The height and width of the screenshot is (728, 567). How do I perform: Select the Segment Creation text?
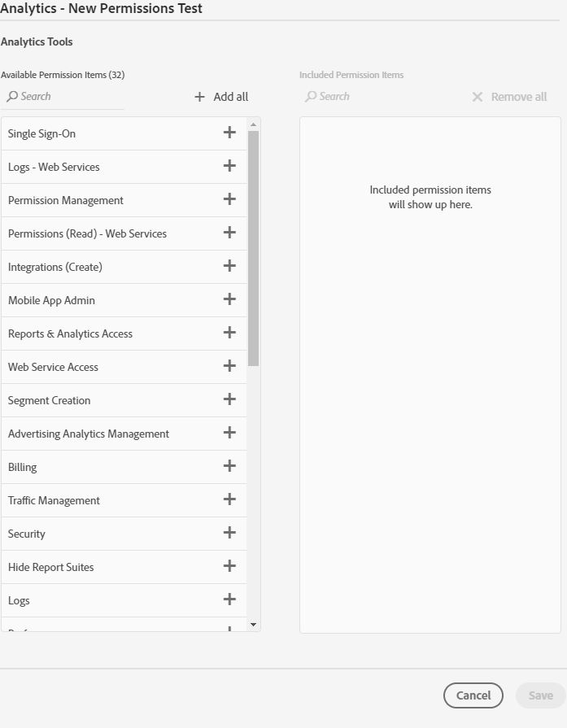click(50, 401)
